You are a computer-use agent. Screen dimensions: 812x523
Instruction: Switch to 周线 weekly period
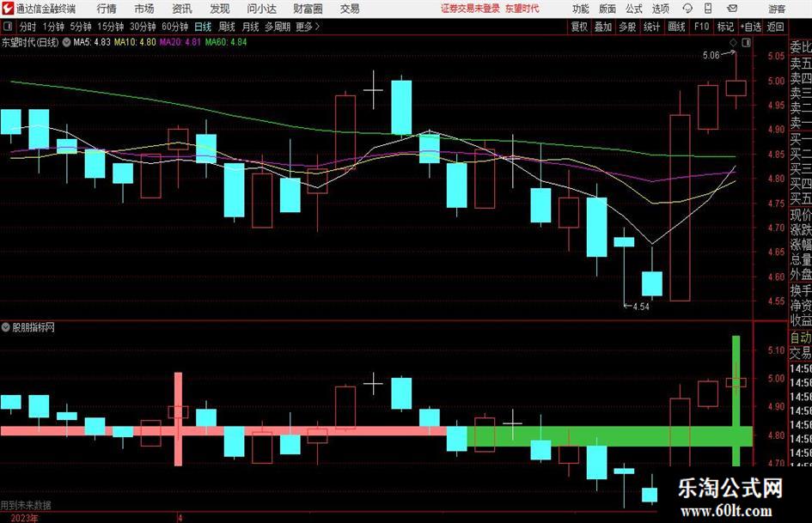tap(227, 27)
